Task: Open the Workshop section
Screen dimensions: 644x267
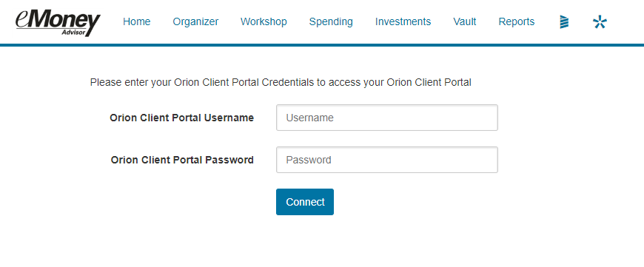Action: click(264, 21)
